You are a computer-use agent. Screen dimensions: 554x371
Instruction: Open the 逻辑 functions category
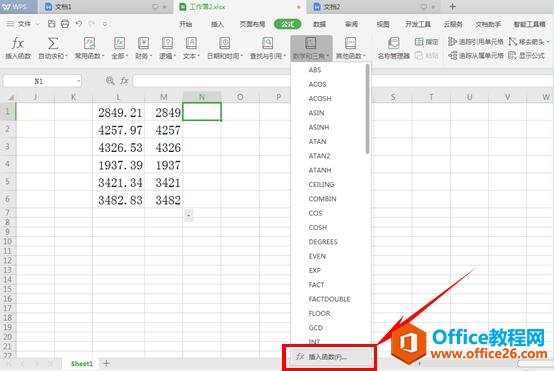click(167, 48)
